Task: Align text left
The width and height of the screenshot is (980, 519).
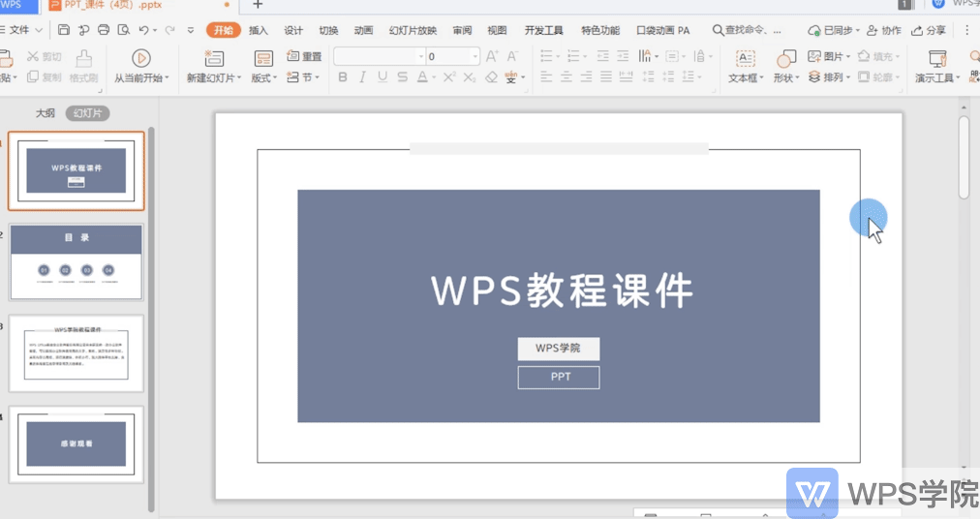Action: click(x=546, y=76)
